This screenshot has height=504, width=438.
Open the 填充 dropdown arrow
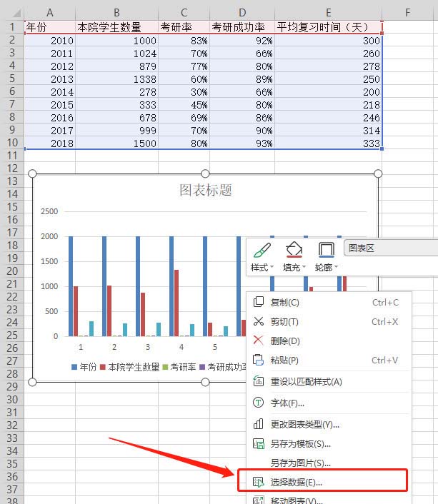(x=304, y=267)
